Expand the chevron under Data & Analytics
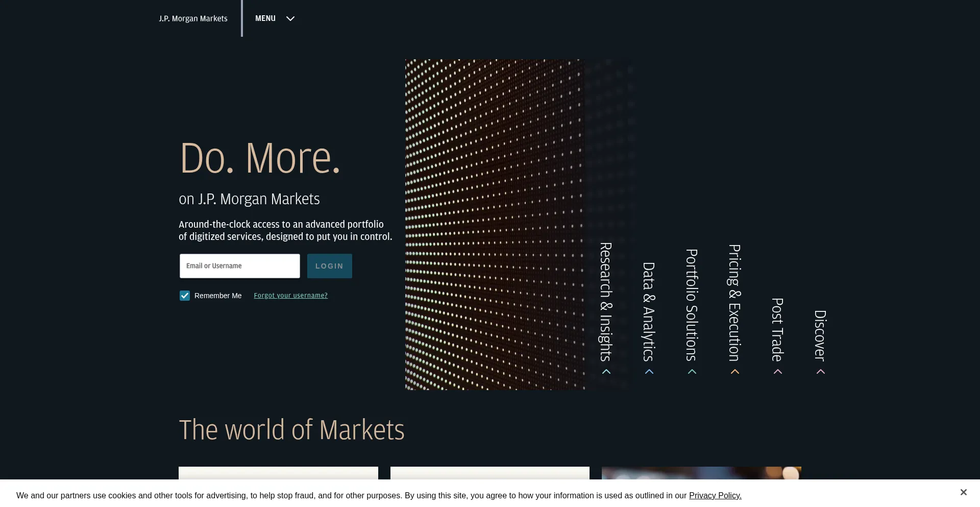The image size is (980, 507). (x=649, y=372)
